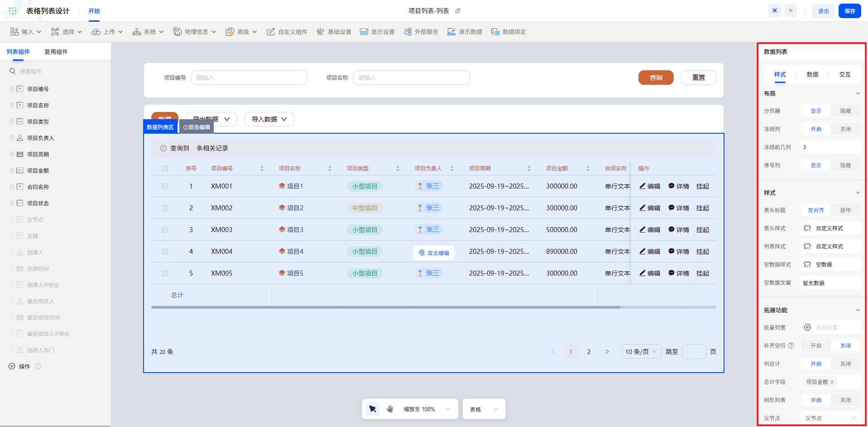Open the app grid launcher icon
The width and height of the screenshot is (868, 427).
tap(13, 11)
